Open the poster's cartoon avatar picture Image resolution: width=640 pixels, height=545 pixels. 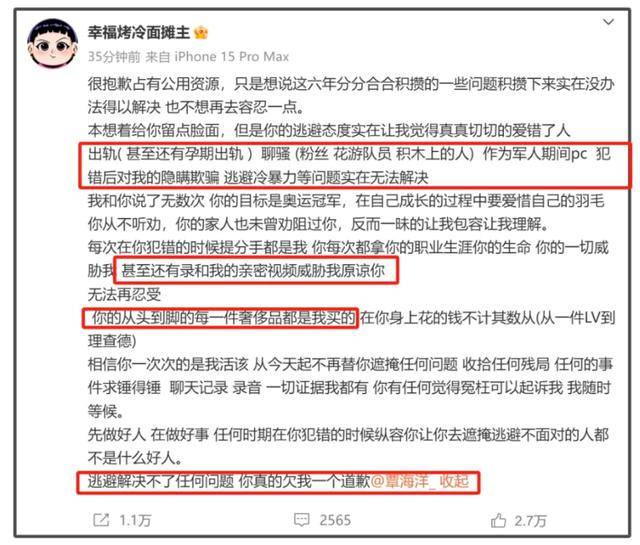pyautogui.click(x=52, y=43)
